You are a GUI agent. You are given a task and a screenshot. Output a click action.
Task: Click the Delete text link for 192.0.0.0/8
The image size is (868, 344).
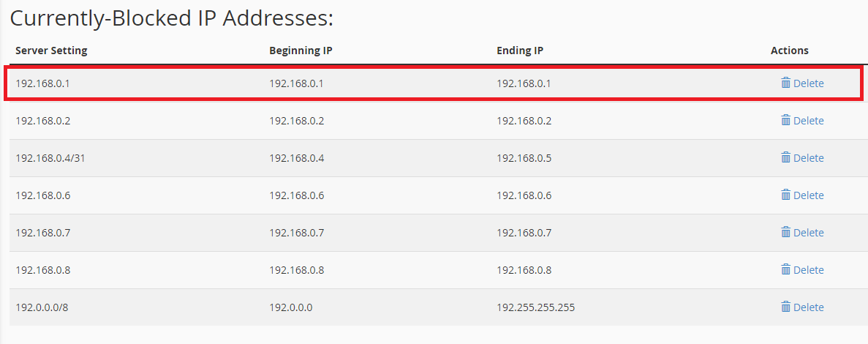(808, 307)
